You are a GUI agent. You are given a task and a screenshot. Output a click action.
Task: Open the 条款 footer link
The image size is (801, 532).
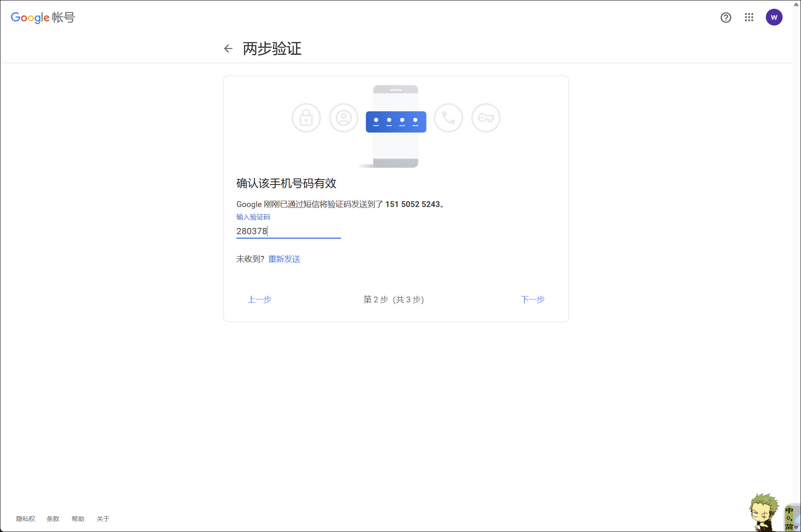point(53,519)
